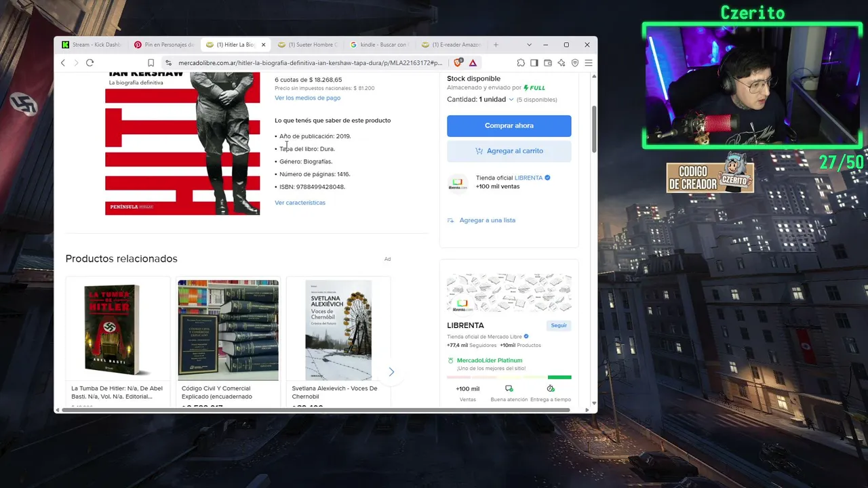Screen dimensions: 868x488
Task: Switch to the kindle - Buscar con Google tab
Action: 380,45
